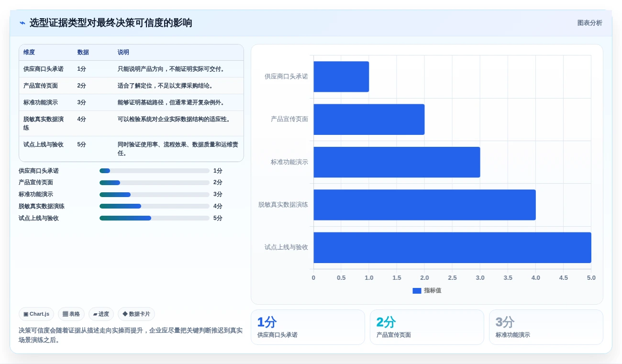Click the title 选型证据类型对最终决策可信度的影响
This screenshot has height=364, width=622.
pyautogui.click(x=111, y=23)
